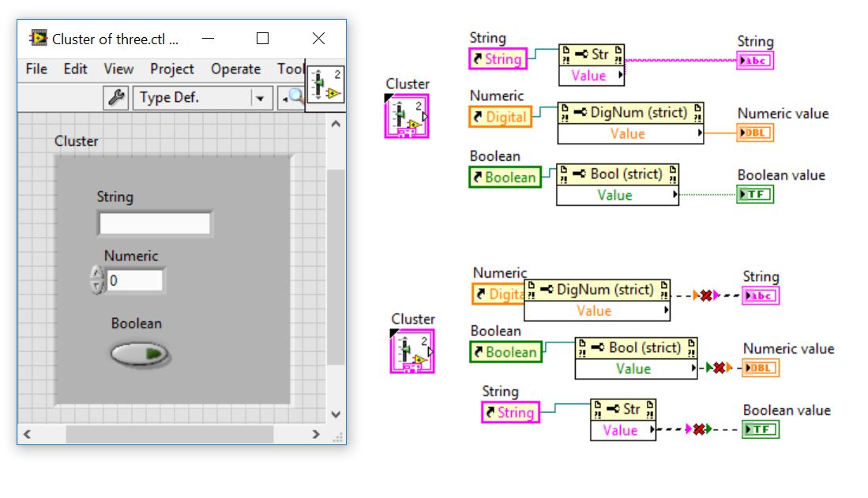This screenshot has height=498, width=868.
Task: Click the vertical scrollbar up arrow
Action: [336, 124]
